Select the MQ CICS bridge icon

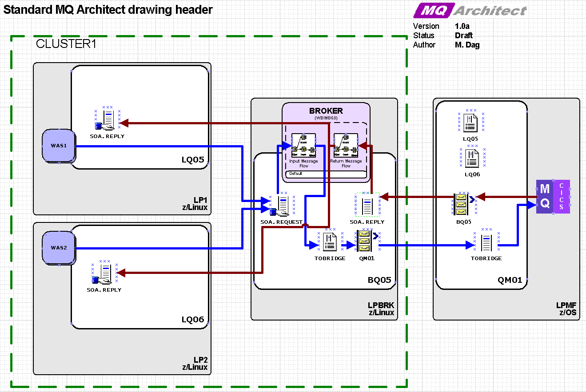[553, 197]
